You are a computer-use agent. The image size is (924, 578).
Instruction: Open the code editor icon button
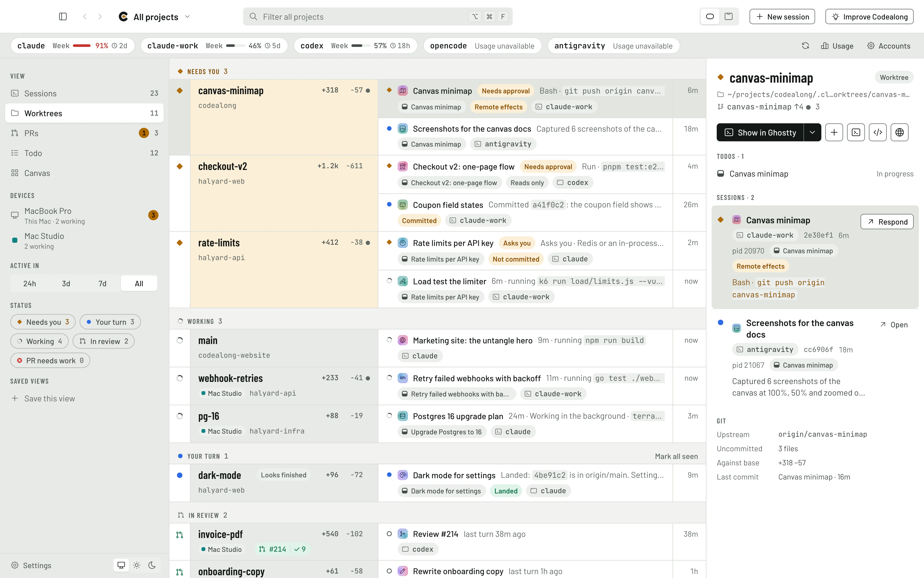click(x=878, y=132)
